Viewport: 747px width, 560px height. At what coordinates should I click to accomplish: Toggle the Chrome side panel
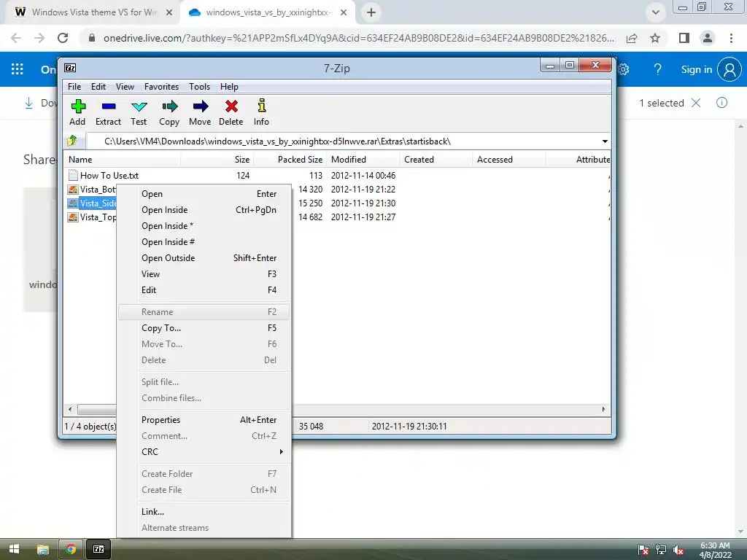pos(684,38)
